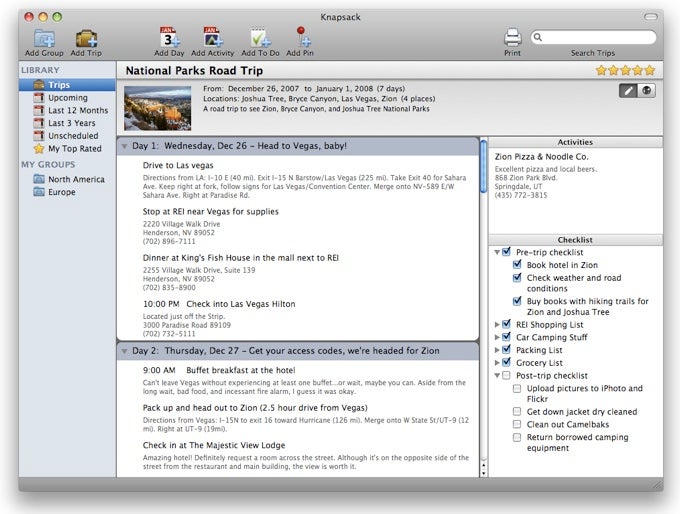Image resolution: width=680 pixels, height=514 pixels.
Task: Tick the Get down jacket dry cleaned box
Action: click(x=517, y=412)
